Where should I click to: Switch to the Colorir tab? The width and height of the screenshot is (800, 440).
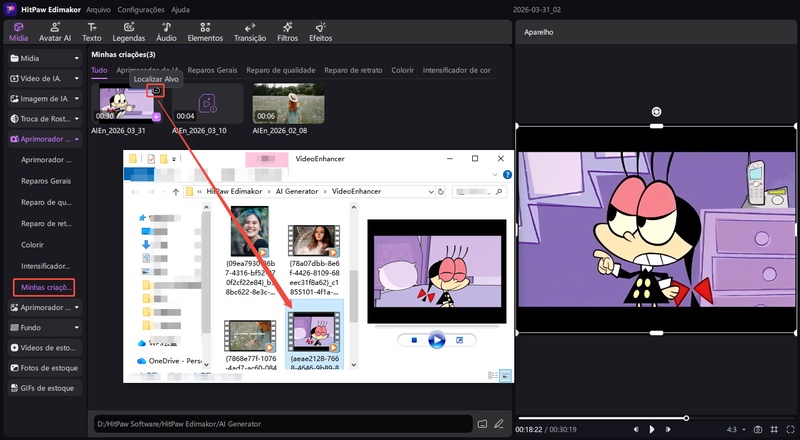coord(403,70)
